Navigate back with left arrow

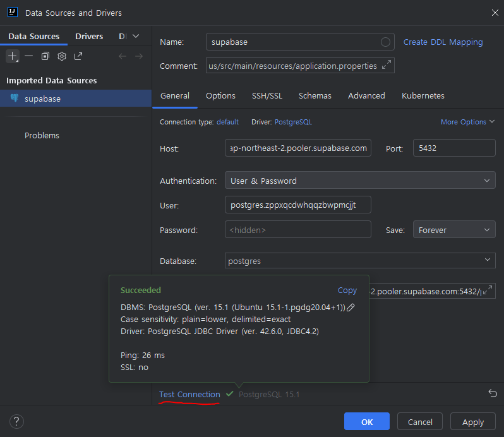click(123, 56)
